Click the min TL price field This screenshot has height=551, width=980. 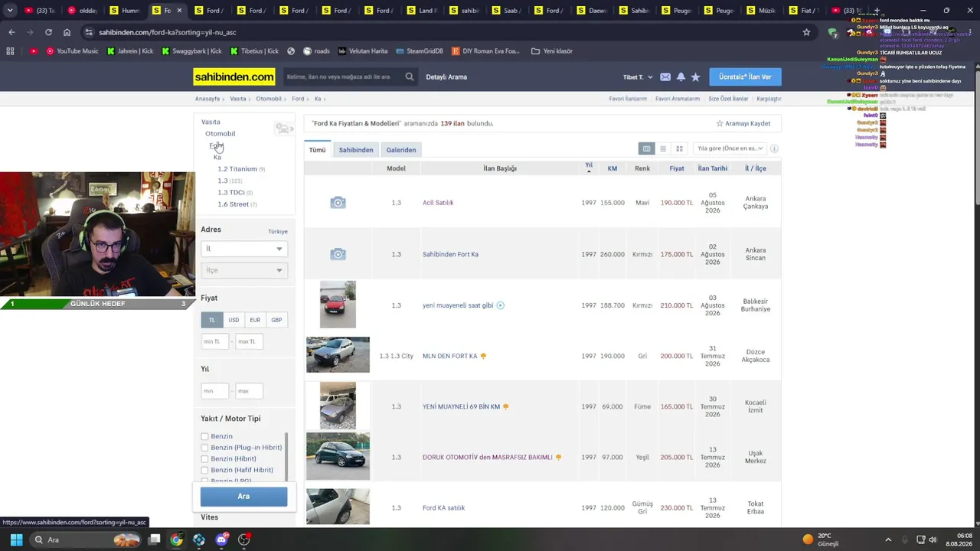(x=214, y=341)
